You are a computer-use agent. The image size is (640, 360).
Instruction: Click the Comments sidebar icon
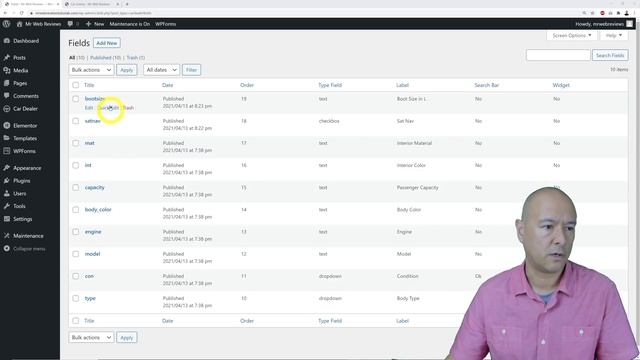point(7,96)
